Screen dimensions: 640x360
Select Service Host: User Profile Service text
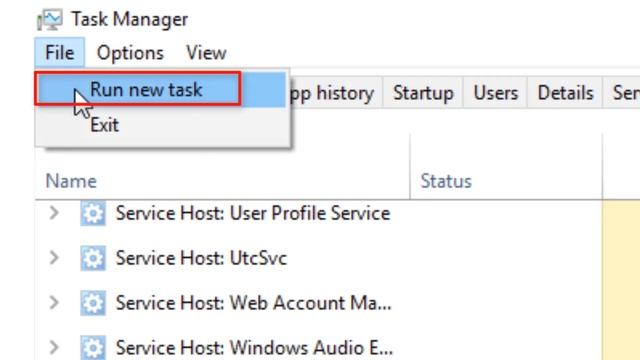tap(253, 213)
